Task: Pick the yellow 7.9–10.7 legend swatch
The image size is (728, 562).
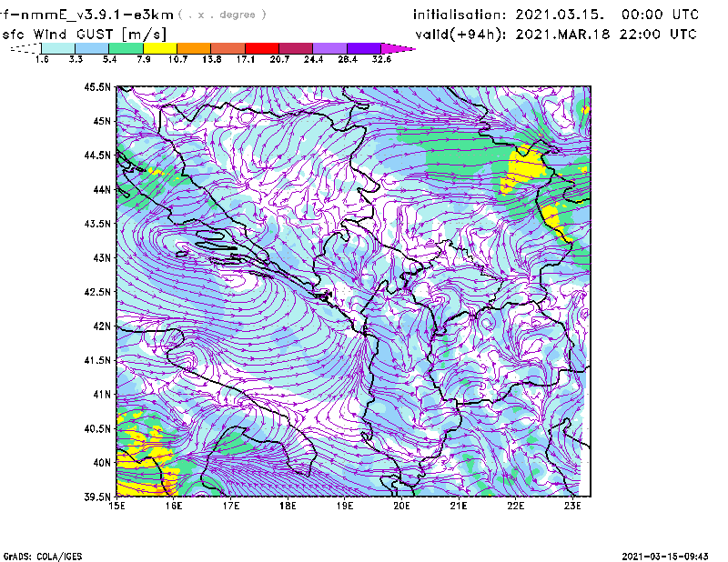Action: pyautogui.click(x=160, y=48)
